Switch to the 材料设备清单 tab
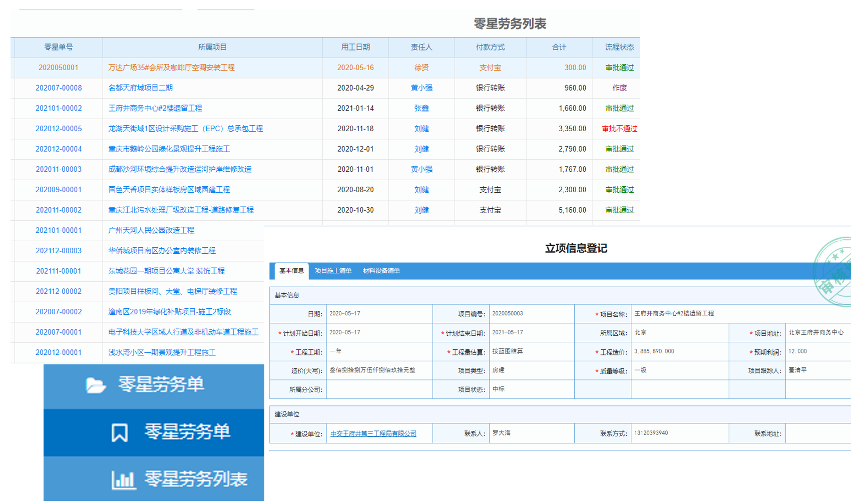Viewport: 851px width, 504px height. click(381, 271)
